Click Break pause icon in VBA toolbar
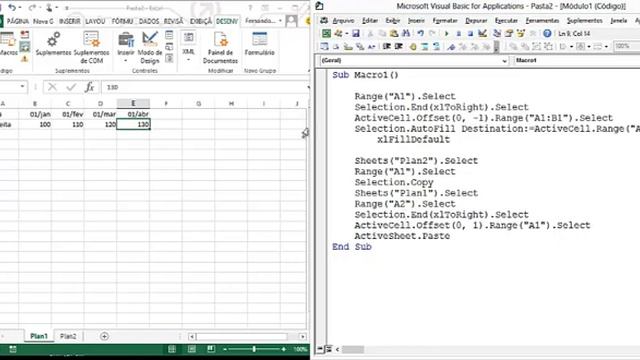Screen dimensions: 640x360 click(x=458, y=33)
